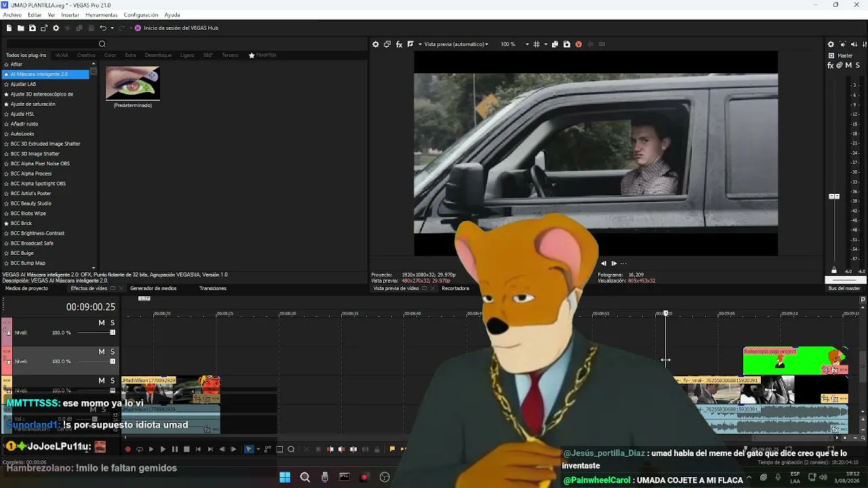
Task: Mute the second video track
Action: pos(102,352)
